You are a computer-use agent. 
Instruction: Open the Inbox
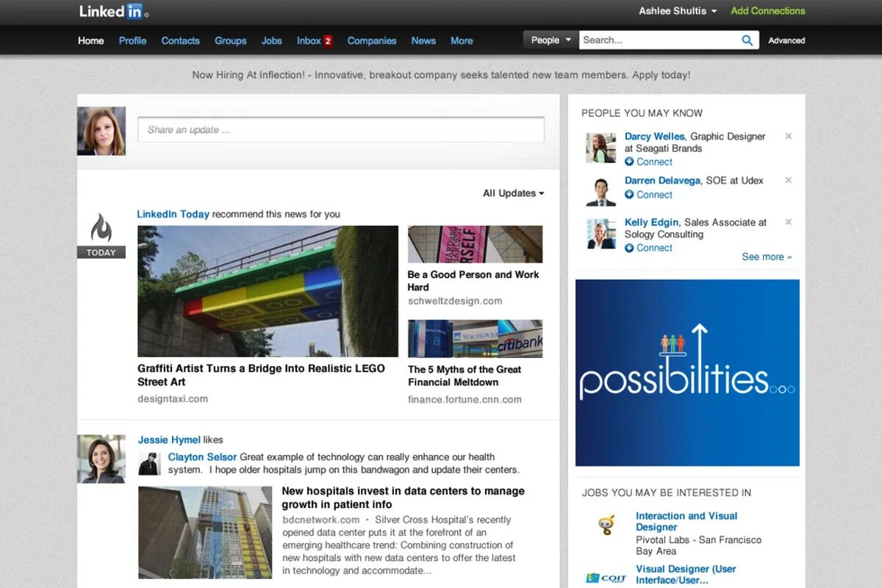pyautogui.click(x=309, y=40)
